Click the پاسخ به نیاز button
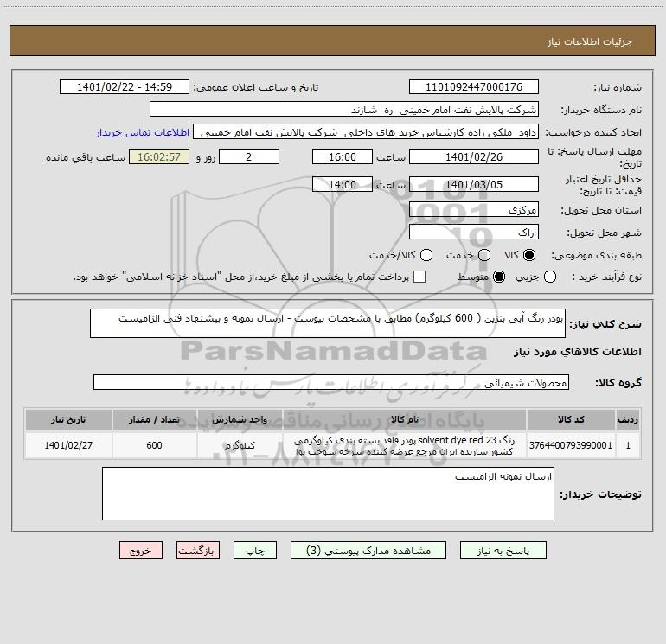Image resolution: width=666 pixels, height=644 pixels. 503,550
